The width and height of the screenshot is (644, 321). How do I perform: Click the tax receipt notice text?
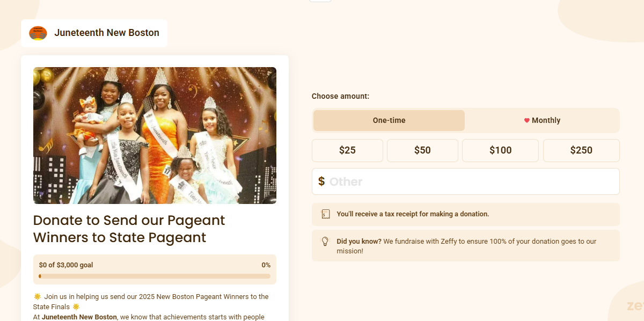413,214
